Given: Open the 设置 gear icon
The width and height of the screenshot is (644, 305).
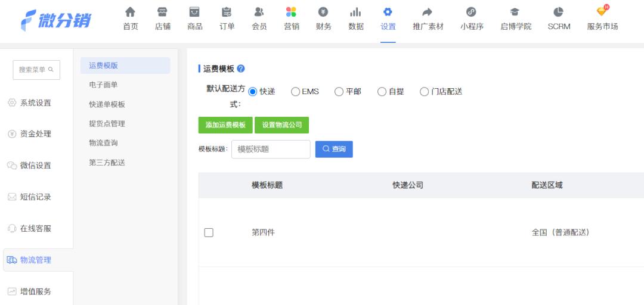Looking at the screenshot, I should tap(388, 12).
